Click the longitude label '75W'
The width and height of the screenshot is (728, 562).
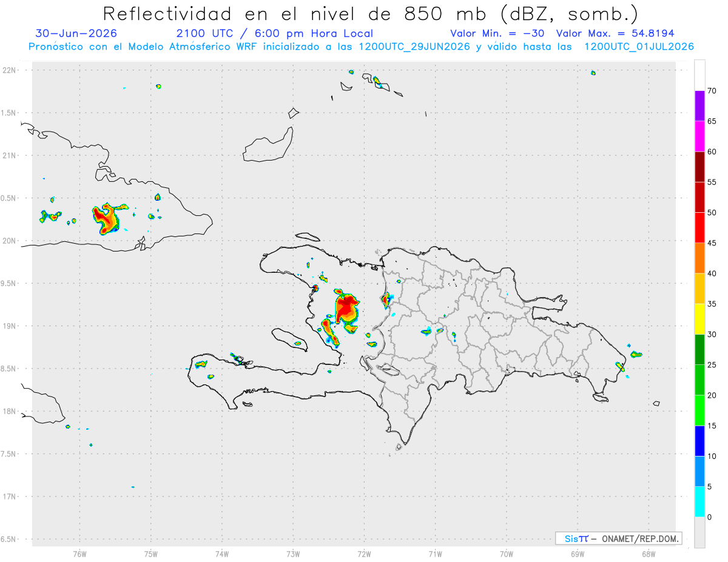(x=151, y=554)
